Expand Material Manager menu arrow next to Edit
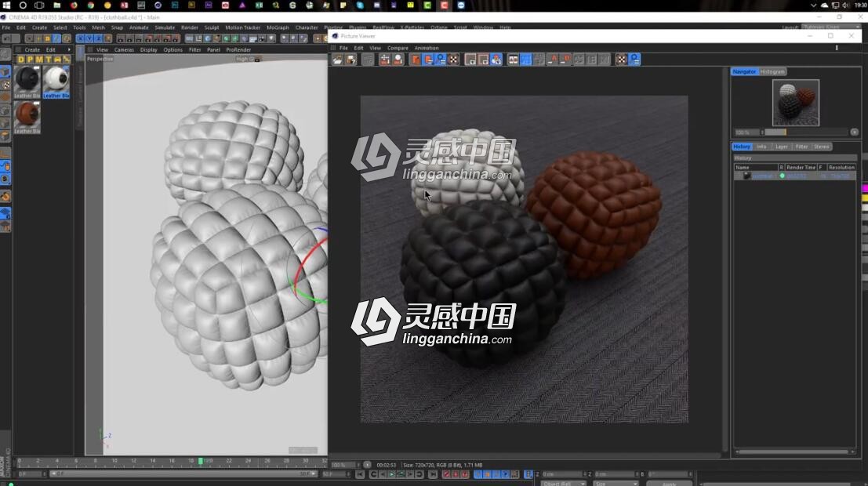This screenshot has height=486, width=868. click(69, 50)
